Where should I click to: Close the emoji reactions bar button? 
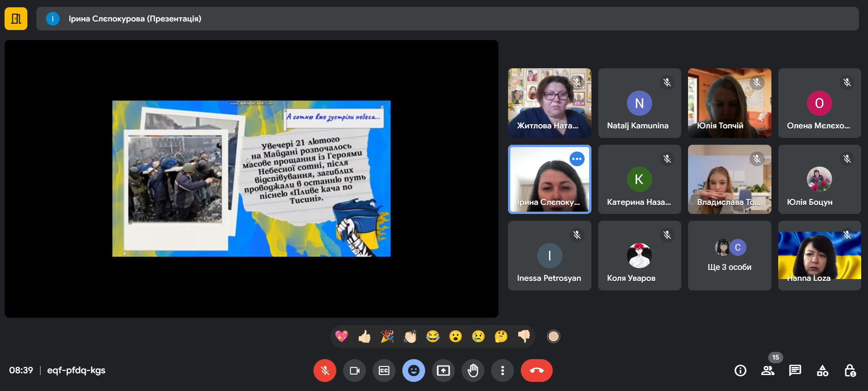tap(413, 371)
